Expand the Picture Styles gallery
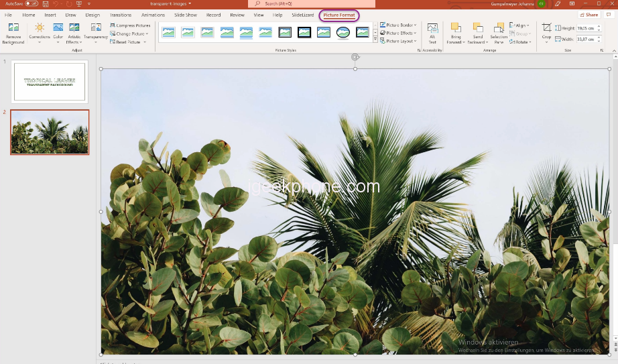 [375, 40]
